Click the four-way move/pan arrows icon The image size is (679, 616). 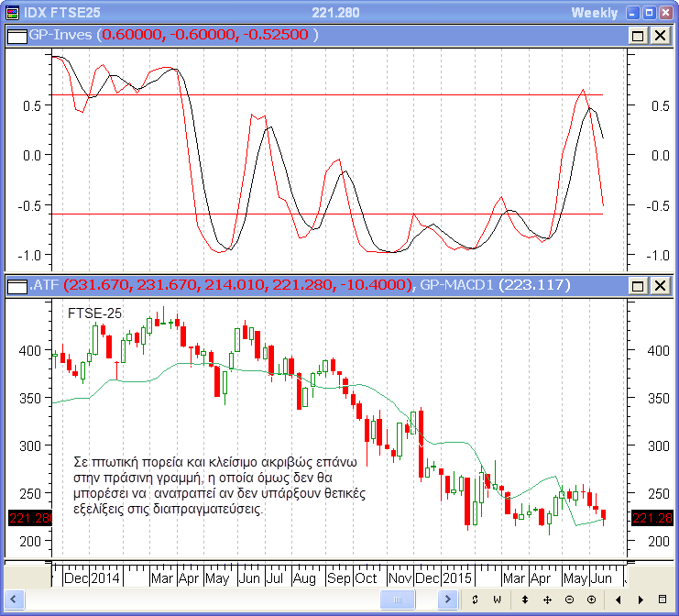coord(547,599)
